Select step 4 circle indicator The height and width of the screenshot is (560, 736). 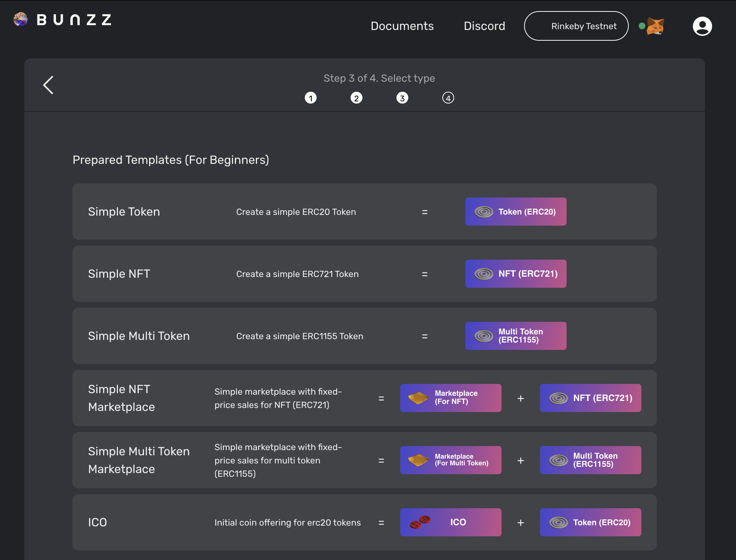448,98
